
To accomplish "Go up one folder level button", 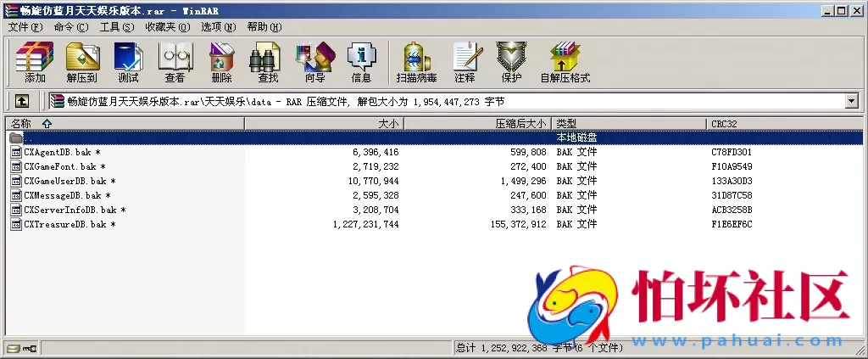I will [21, 101].
